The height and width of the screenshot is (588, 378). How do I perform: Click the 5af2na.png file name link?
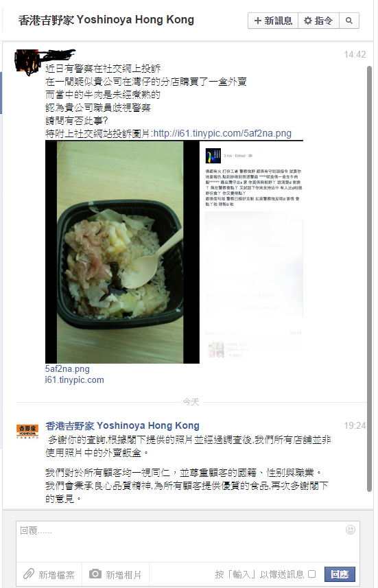pos(67,369)
